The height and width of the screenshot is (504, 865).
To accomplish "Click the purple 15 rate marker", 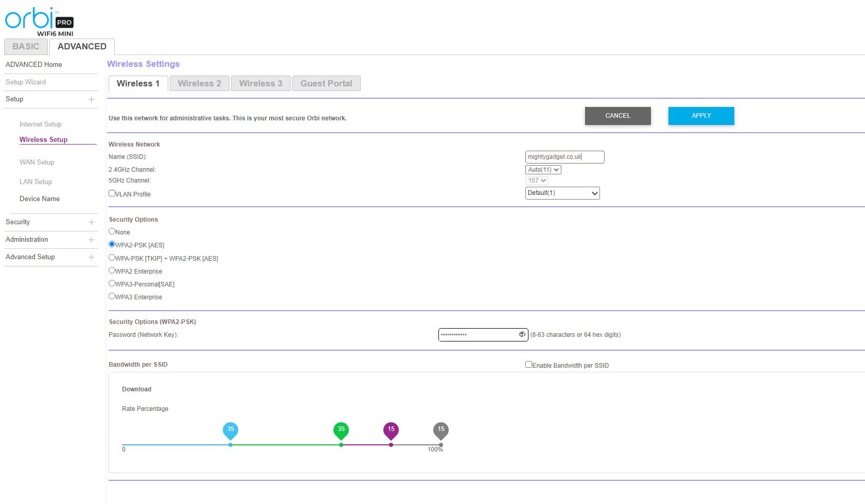I will [x=391, y=430].
